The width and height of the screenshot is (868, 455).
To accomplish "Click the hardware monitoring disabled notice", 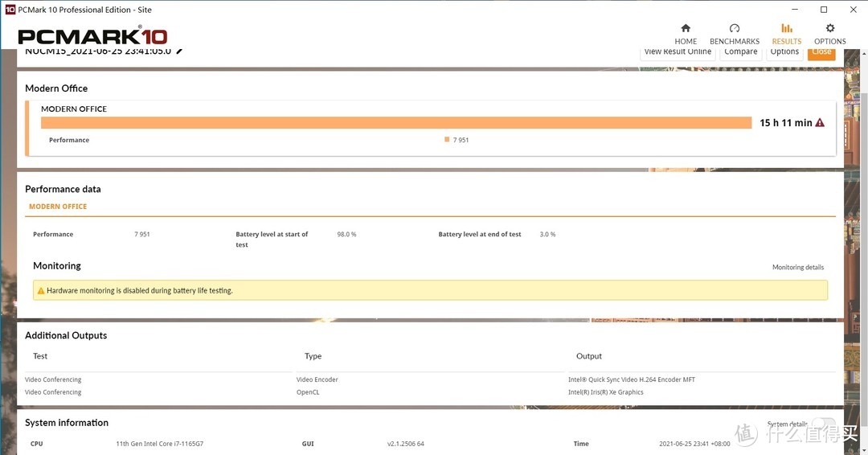I will click(430, 290).
